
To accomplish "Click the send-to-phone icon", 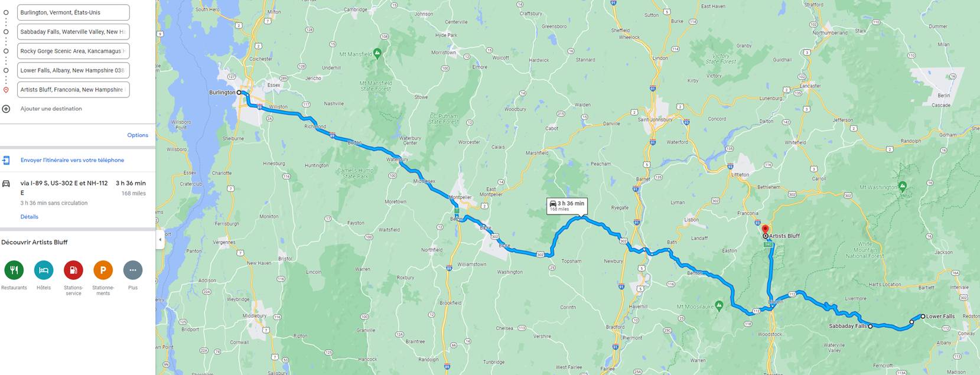I will (x=6, y=160).
